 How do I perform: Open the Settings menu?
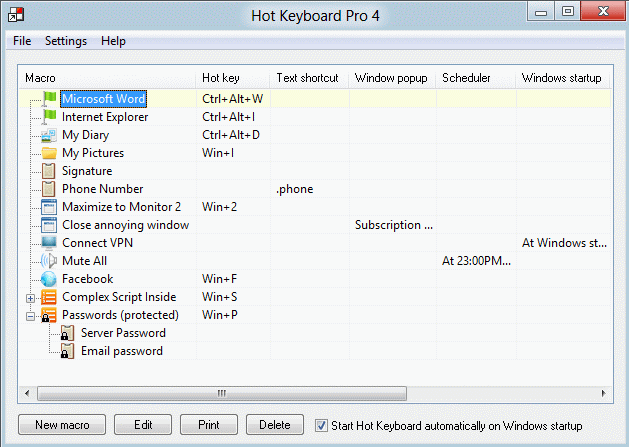click(66, 41)
